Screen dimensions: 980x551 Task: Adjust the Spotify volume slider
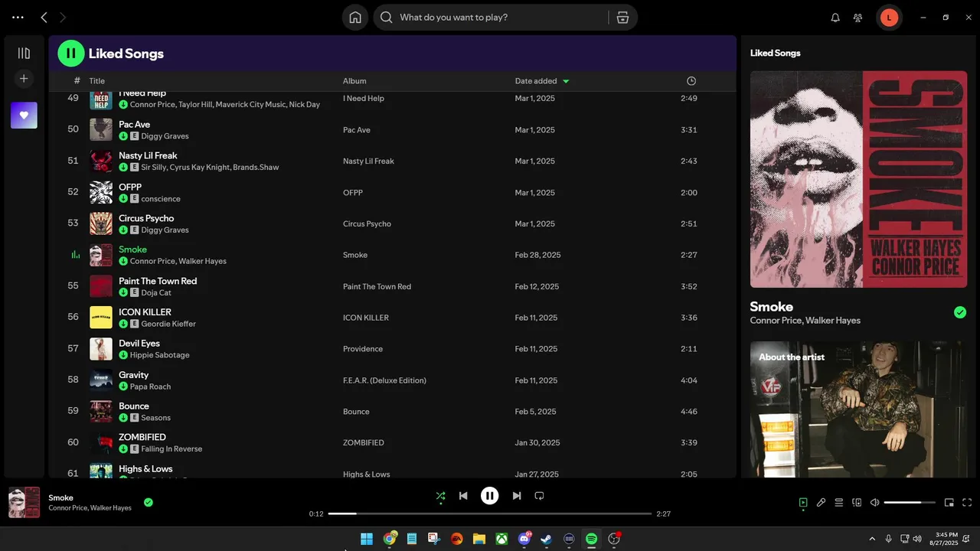tap(910, 503)
